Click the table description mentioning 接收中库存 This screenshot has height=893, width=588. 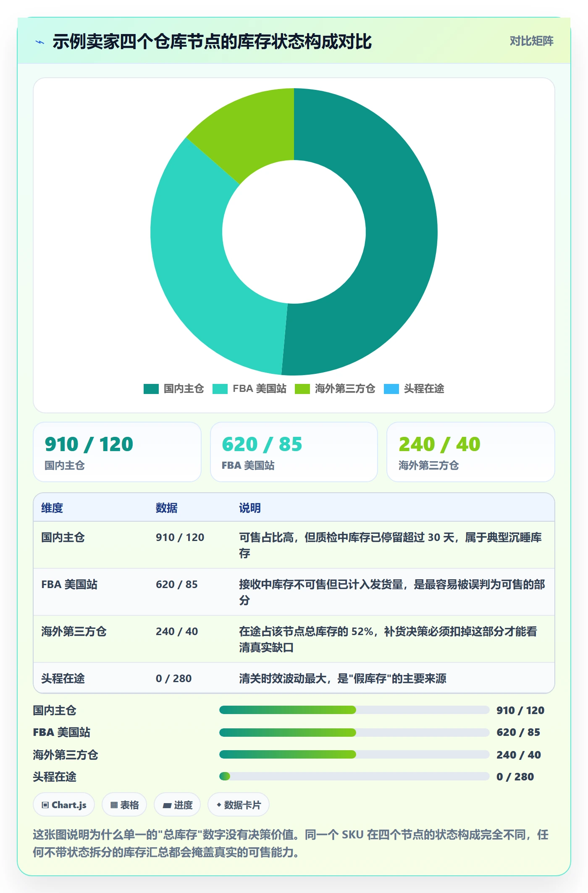point(392,592)
